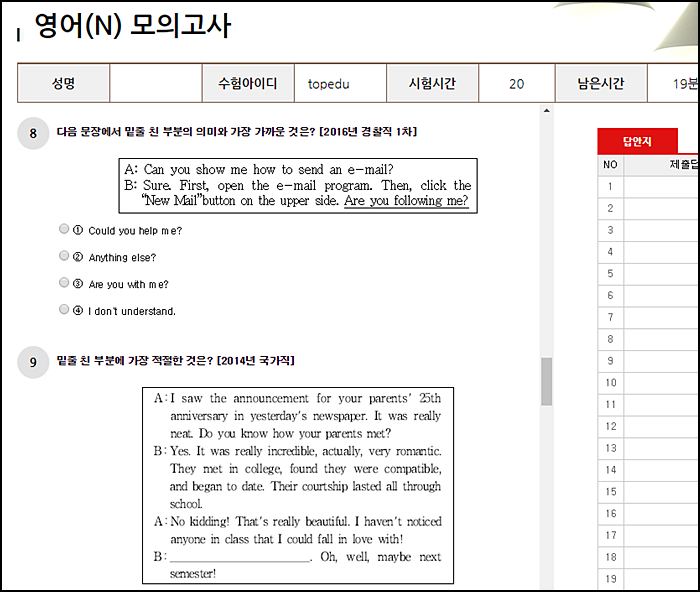Click answer sheet row number 9
Viewport: 700px width, 592px height.
tap(610, 361)
